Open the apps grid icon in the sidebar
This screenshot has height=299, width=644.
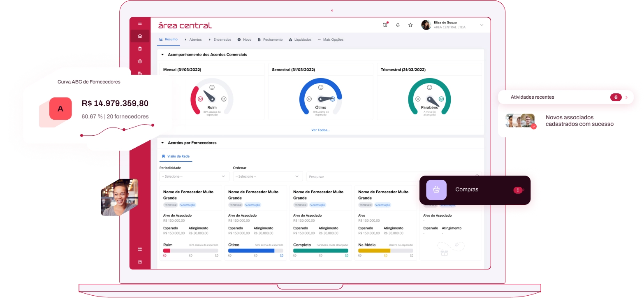pos(140,249)
